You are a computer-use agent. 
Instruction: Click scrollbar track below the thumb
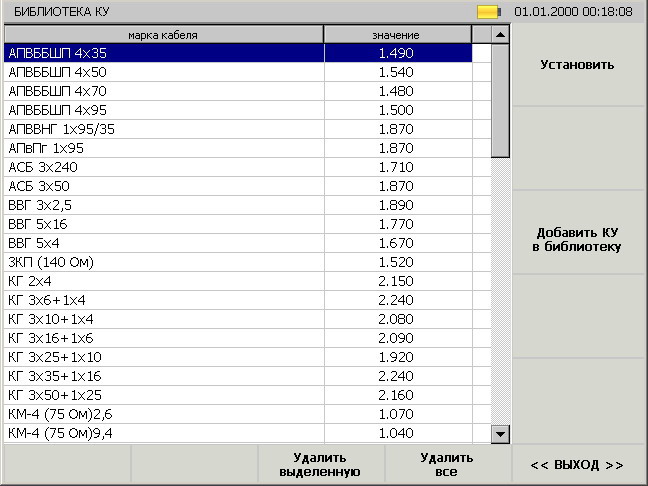click(500, 291)
